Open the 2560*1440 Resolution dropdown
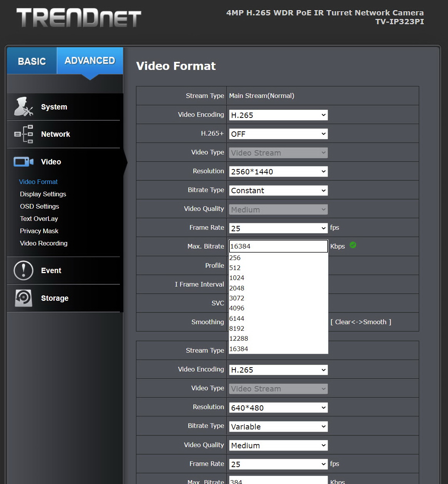Image resolution: width=448 pixels, height=484 pixels. [279, 171]
